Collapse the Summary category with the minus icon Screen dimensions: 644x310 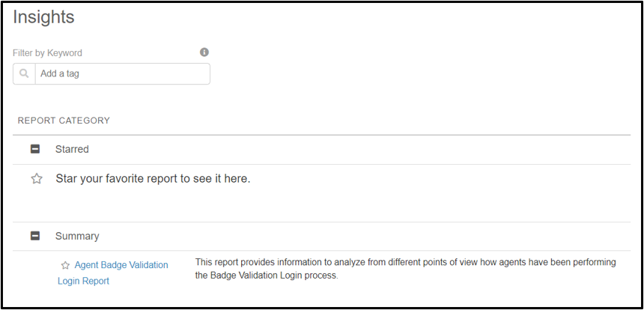35,236
